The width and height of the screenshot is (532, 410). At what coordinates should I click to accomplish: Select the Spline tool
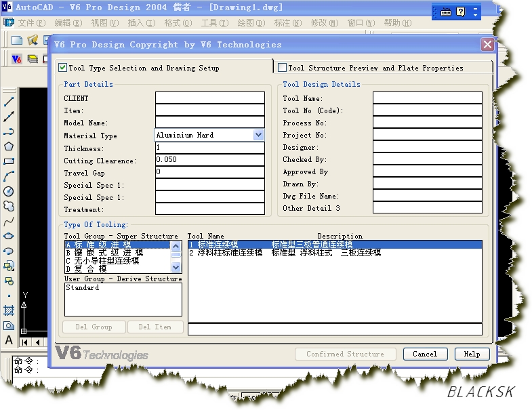pos(9,222)
